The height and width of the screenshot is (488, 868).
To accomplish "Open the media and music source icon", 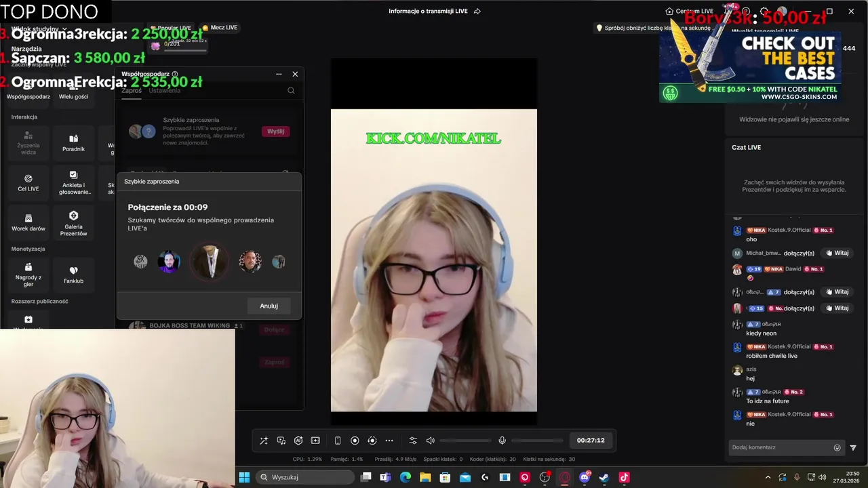I will click(x=281, y=441).
